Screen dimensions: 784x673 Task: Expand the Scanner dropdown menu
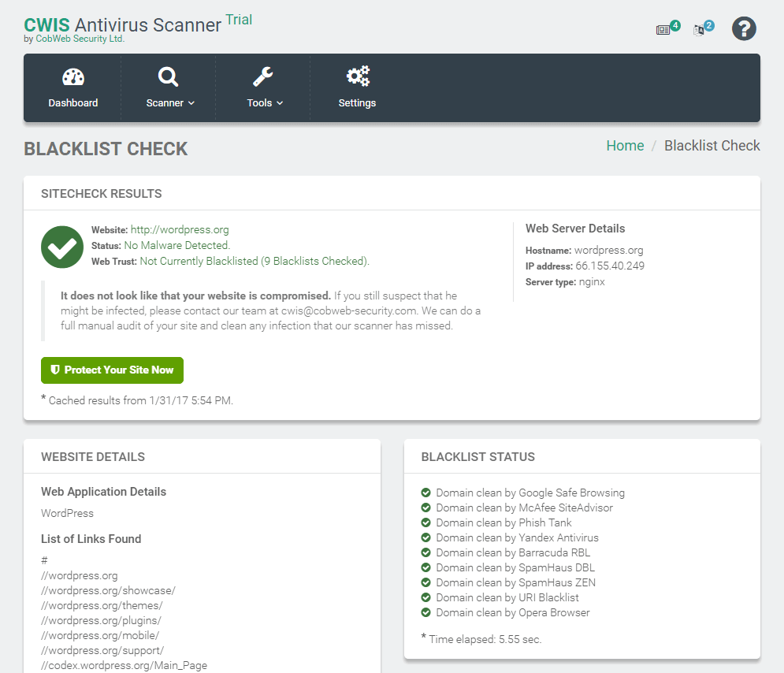[x=190, y=102]
